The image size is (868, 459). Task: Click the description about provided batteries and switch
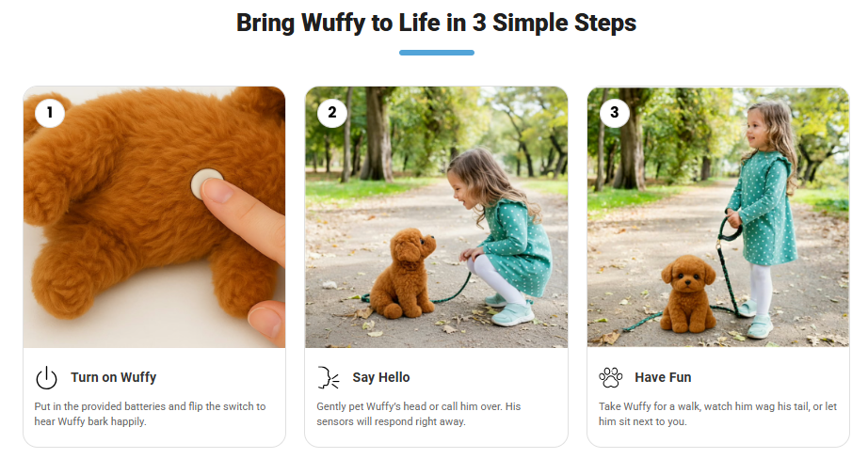pyautogui.click(x=149, y=414)
